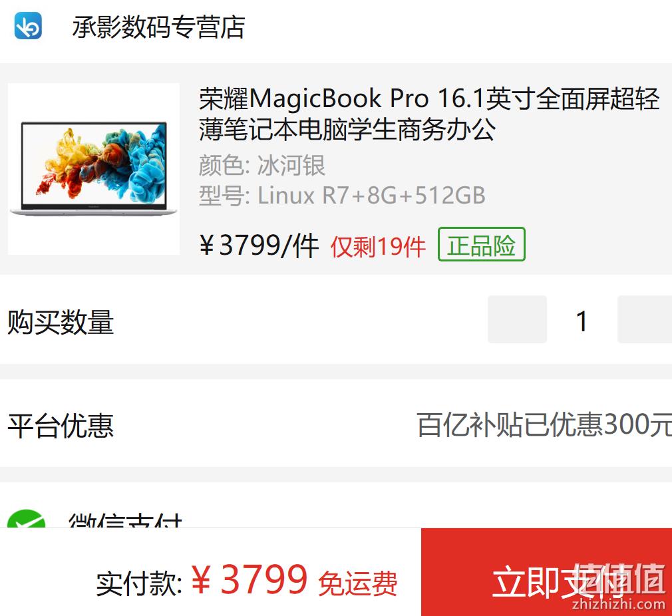
Task: Select the 型号 Linux R7+8G+512GB model text
Action: (x=342, y=196)
